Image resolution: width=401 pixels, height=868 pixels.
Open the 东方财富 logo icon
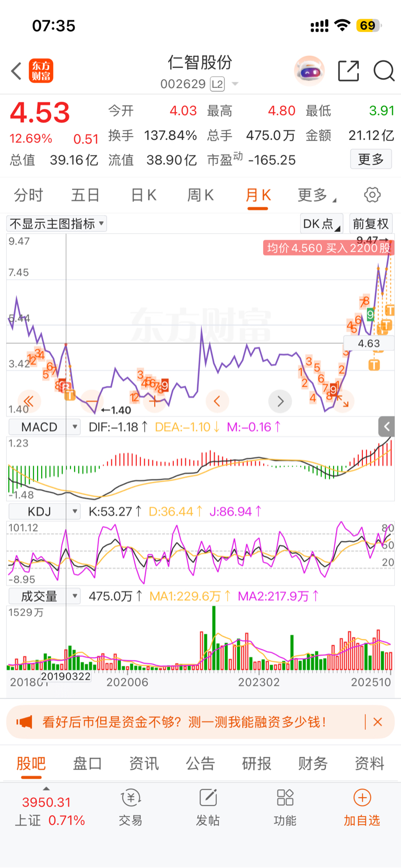41,71
